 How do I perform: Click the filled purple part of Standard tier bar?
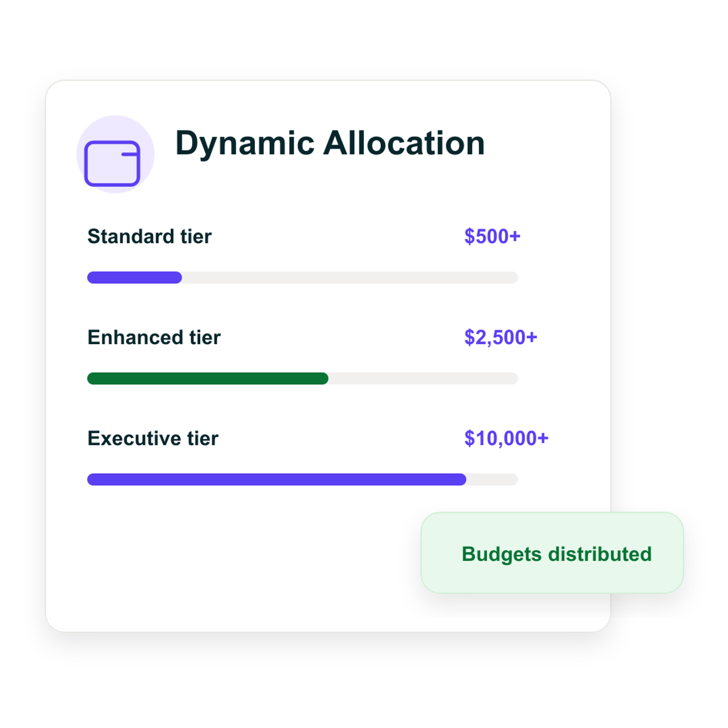click(x=135, y=277)
